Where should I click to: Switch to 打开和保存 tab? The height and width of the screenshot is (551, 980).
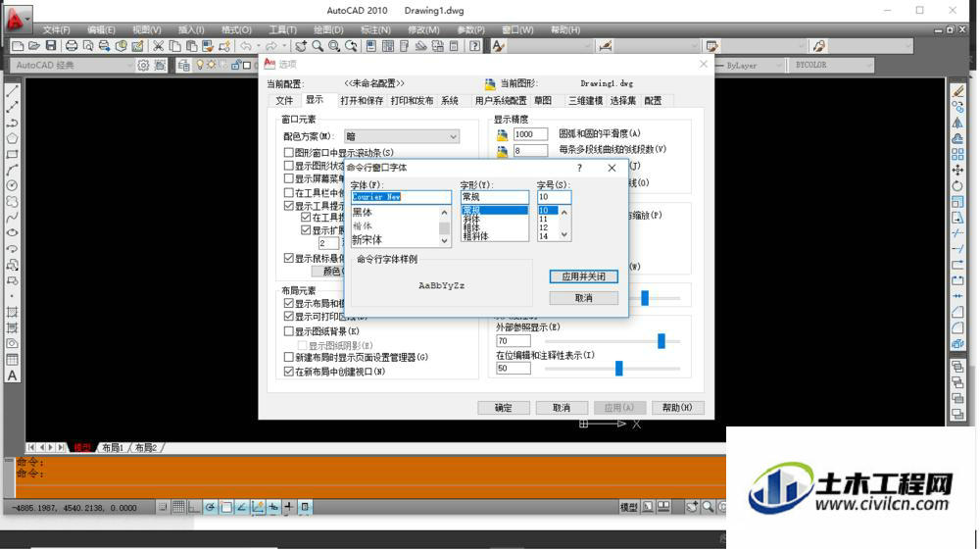point(362,101)
